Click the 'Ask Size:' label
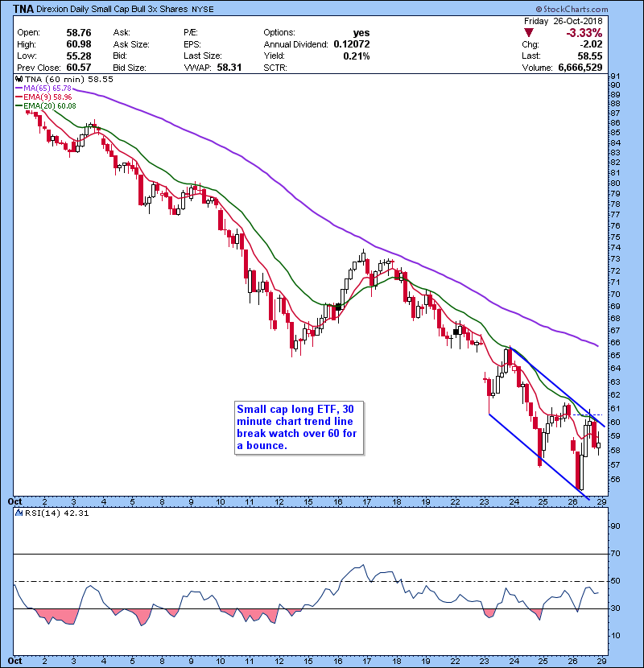 (131, 44)
